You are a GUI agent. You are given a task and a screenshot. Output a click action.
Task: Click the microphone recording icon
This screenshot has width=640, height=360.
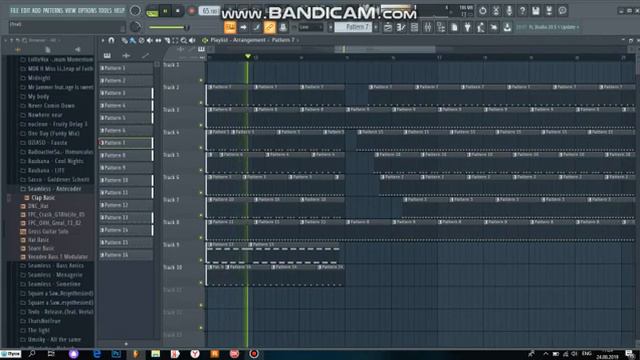509,11
